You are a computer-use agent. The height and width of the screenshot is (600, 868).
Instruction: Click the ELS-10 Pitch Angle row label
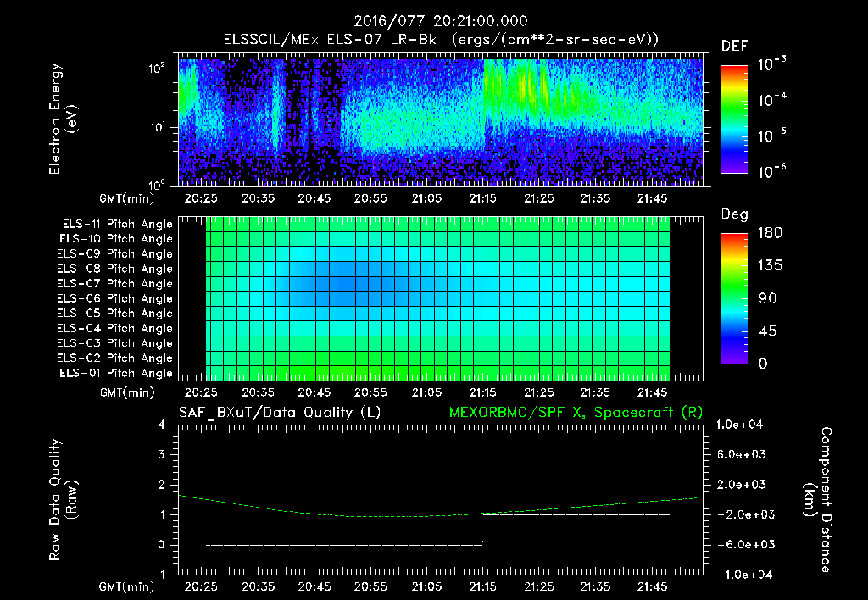116,239
